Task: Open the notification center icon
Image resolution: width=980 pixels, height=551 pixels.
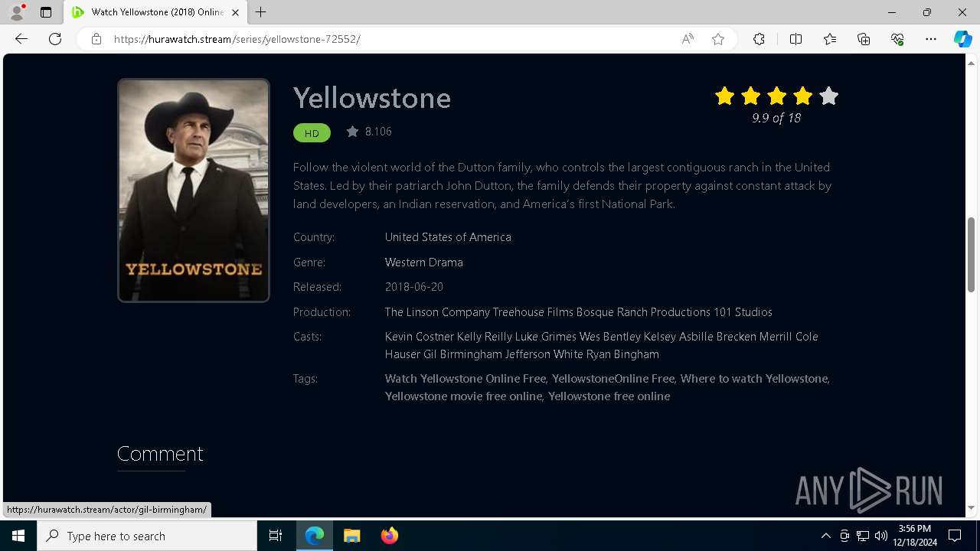Action: (x=955, y=536)
